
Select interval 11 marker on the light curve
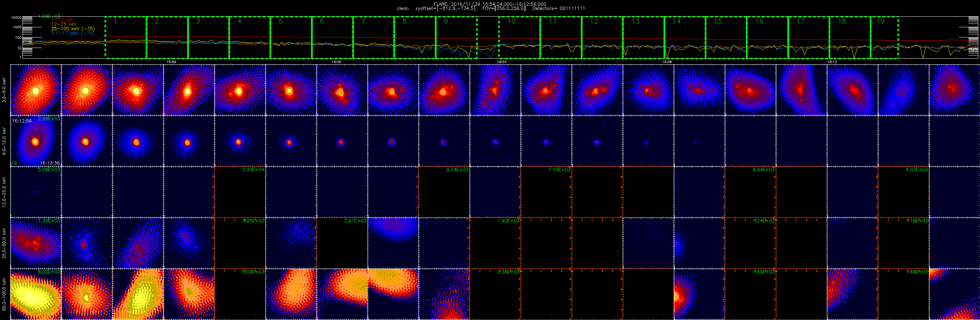[x=552, y=21]
